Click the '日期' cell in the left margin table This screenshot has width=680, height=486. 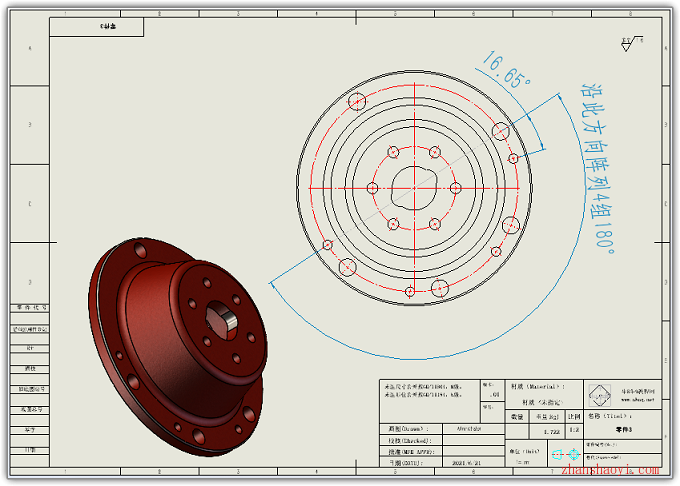click(x=30, y=450)
